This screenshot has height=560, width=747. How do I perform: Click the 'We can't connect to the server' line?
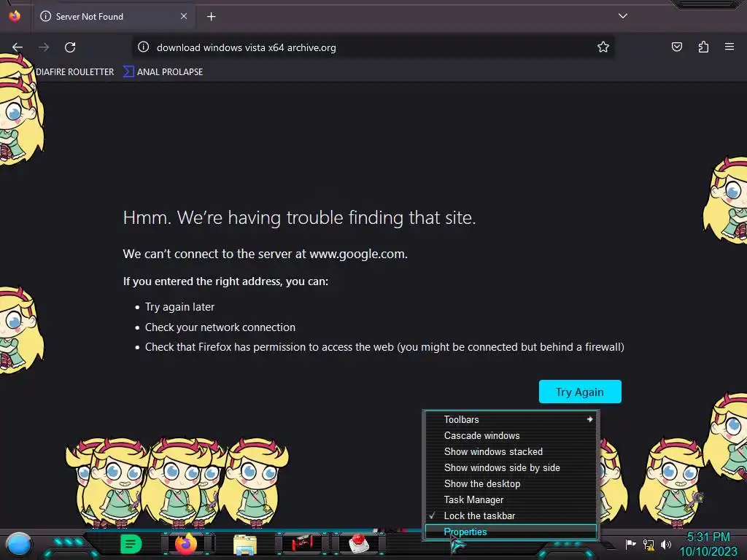tap(266, 254)
